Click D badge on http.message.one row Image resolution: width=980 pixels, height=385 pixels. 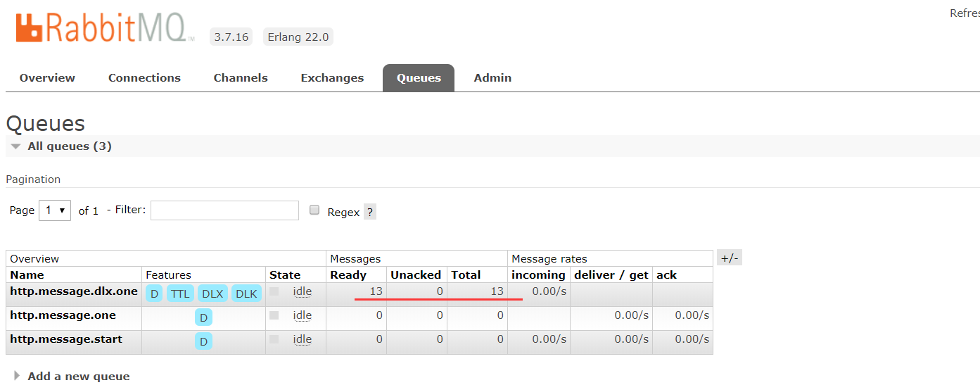point(203,318)
